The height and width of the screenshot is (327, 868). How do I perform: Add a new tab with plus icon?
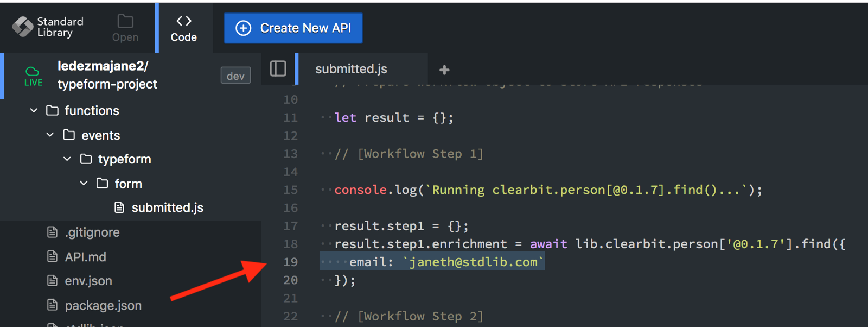coord(444,70)
